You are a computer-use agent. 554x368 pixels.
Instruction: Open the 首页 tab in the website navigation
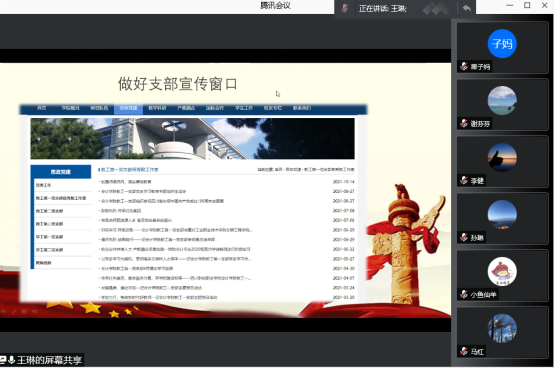(42, 108)
